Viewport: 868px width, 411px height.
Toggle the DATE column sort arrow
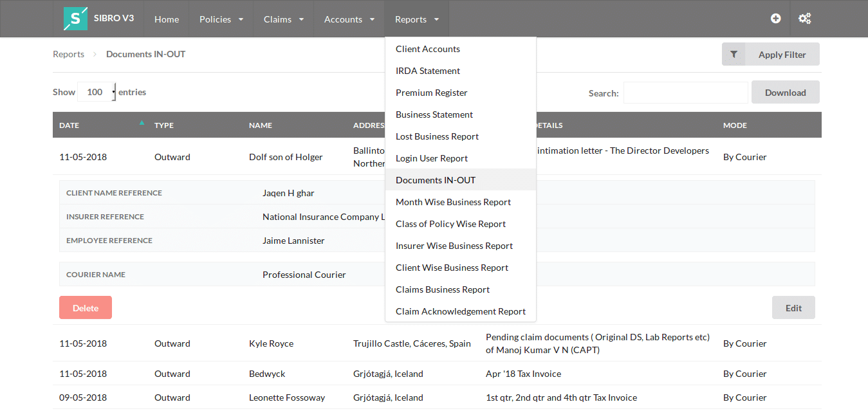[142, 123]
